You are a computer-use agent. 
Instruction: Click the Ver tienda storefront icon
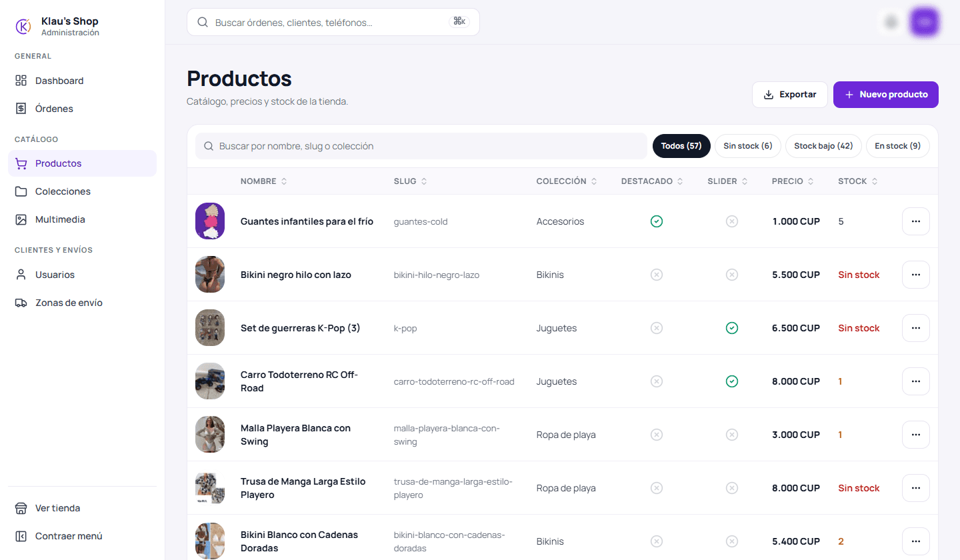[21, 508]
